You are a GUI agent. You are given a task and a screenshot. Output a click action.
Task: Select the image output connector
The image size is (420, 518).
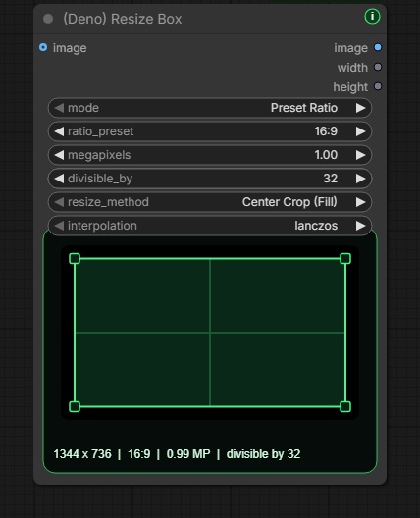378,47
